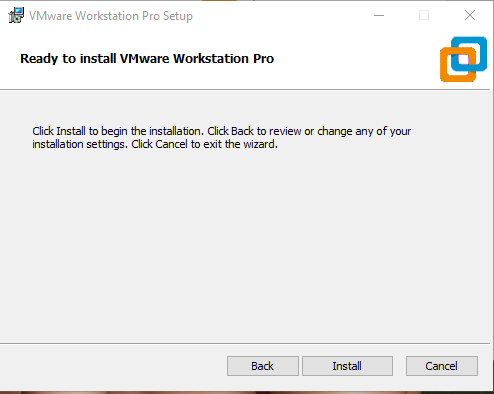This screenshot has height=394, width=494.
Task: Close the setup window with the X
Action: pyautogui.click(x=470, y=15)
